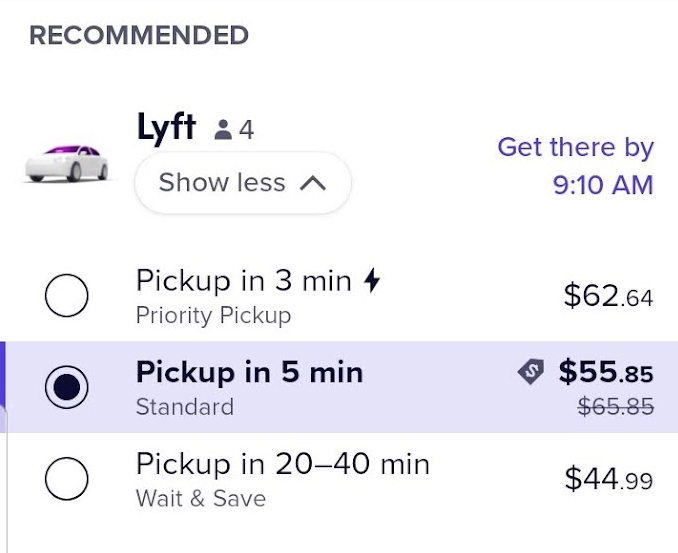Click the Pickup in 3 min label
The width and height of the screenshot is (678, 553).
(x=243, y=281)
